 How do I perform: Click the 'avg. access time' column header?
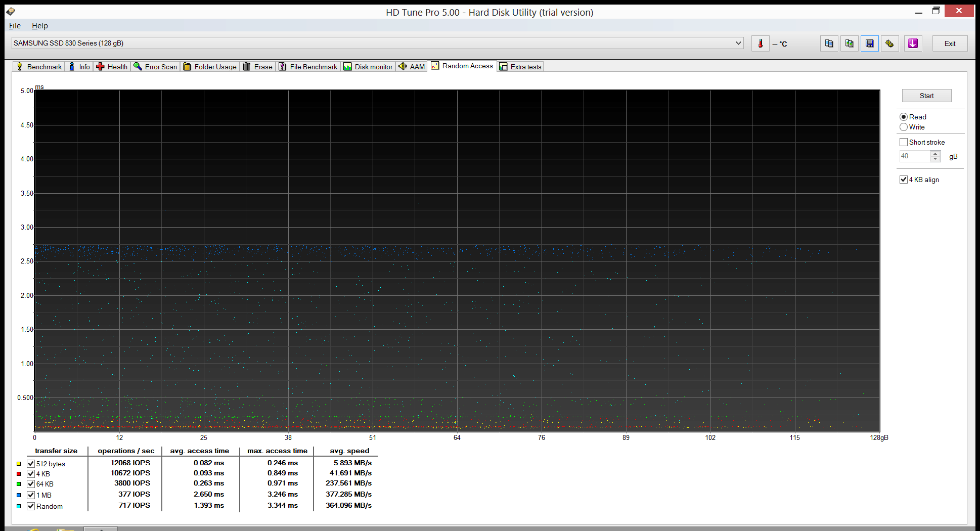tap(200, 451)
